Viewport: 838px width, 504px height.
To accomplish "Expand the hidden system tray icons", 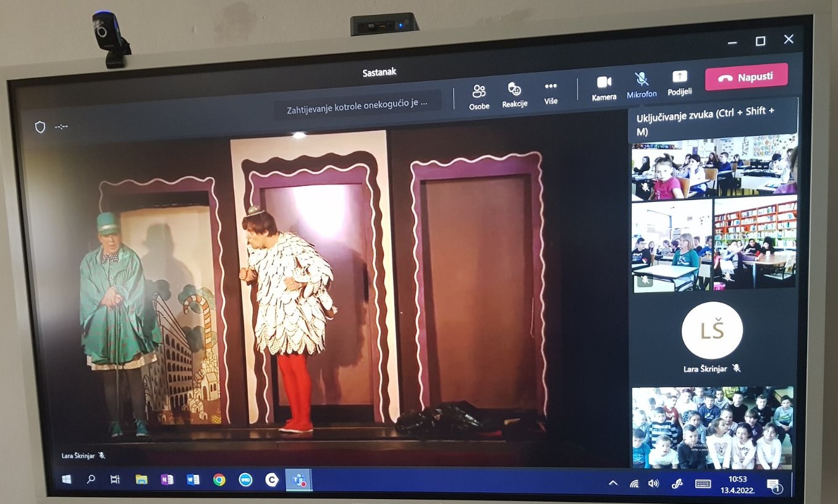I will click(613, 483).
